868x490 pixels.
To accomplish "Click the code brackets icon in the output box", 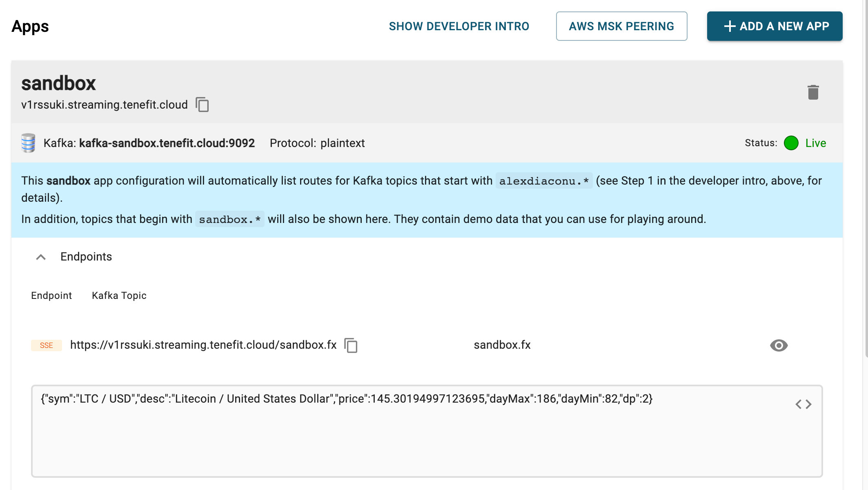I will (x=803, y=404).
